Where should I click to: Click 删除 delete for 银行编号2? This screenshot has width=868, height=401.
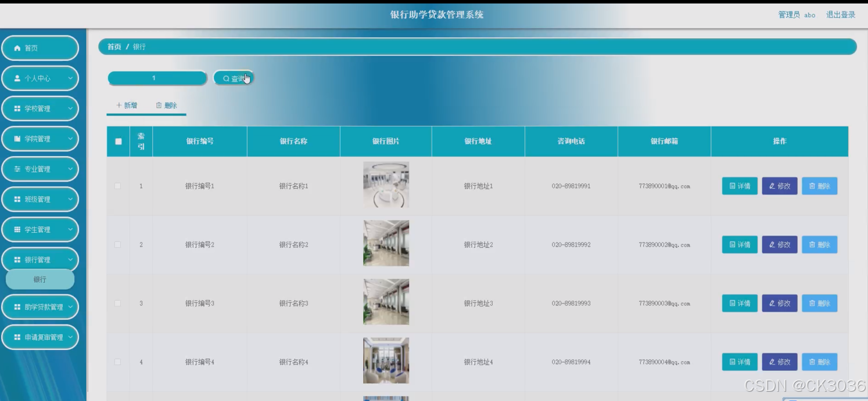point(820,245)
